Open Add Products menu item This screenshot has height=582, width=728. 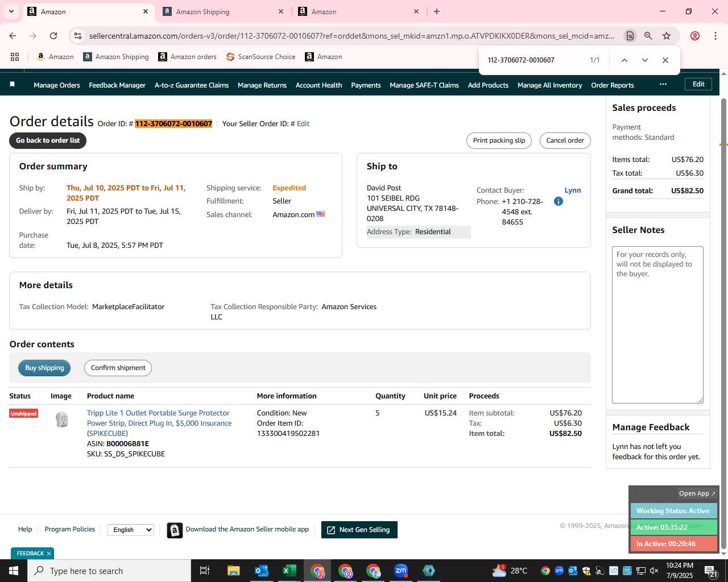pyautogui.click(x=488, y=85)
